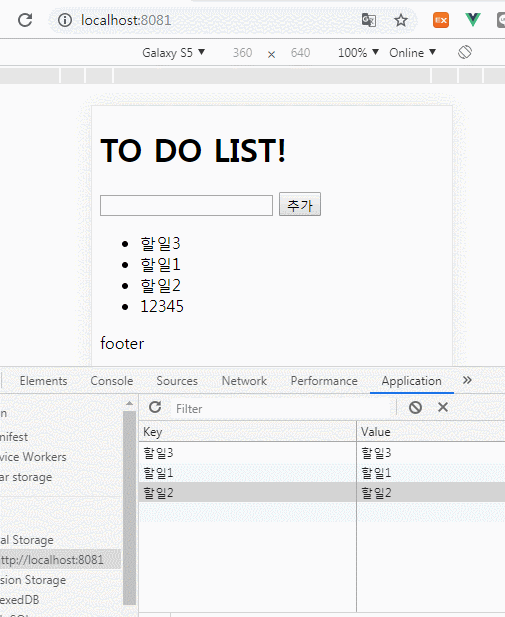Show more DevTools tabs with the chevron
Image resolution: width=505 pixels, height=617 pixels.
467,380
